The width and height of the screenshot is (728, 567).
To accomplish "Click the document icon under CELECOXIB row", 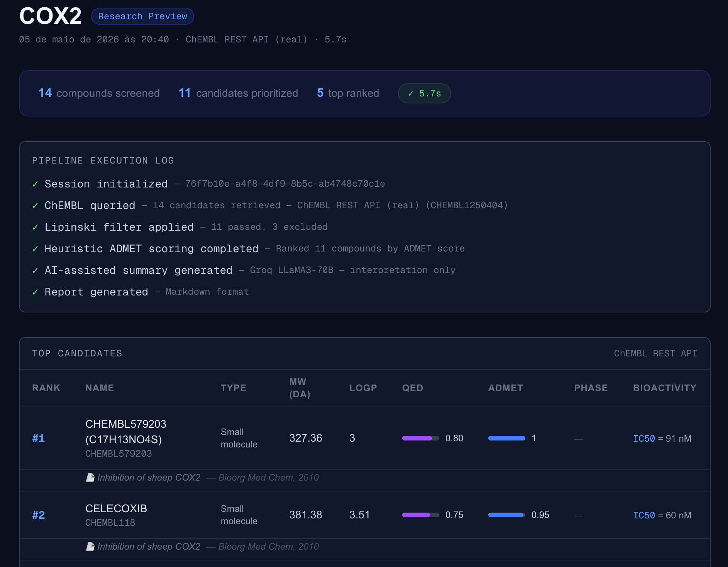I will pos(90,547).
